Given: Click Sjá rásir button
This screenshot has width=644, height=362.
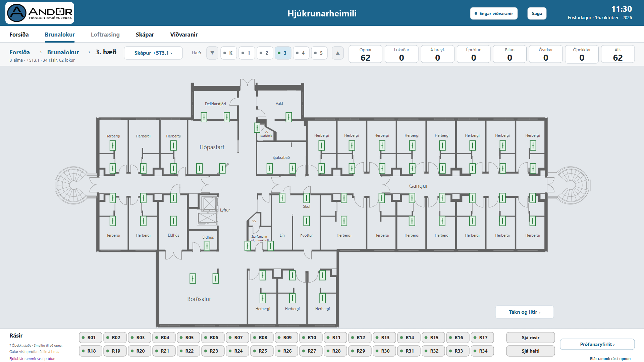Looking at the screenshot, I should (531, 338).
